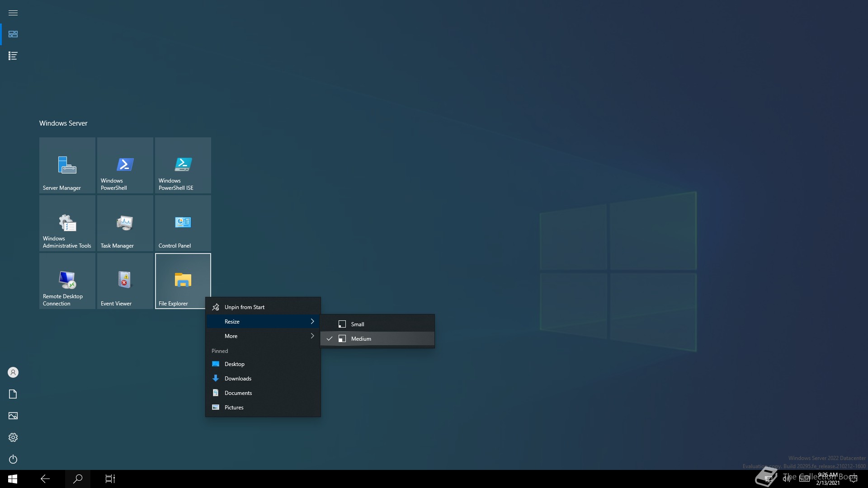Open Task View on the taskbar
The width and height of the screenshot is (868, 488).
pyautogui.click(x=110, y=479)
